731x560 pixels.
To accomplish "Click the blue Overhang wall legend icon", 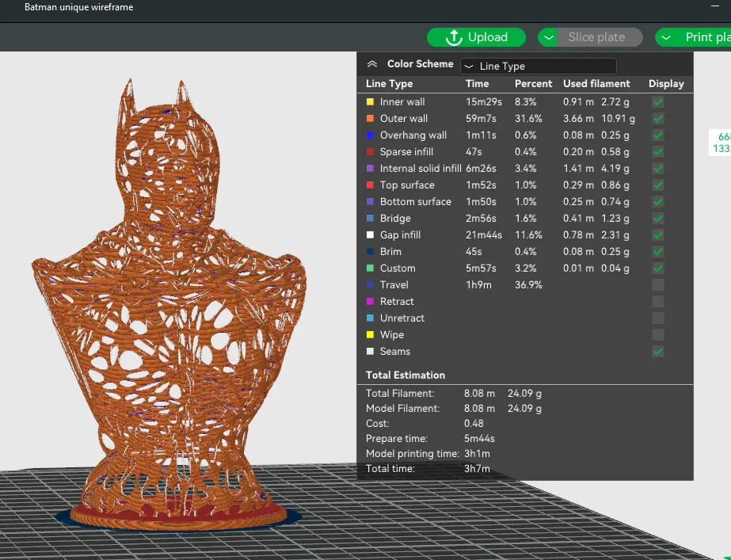I will coord(369,135).
